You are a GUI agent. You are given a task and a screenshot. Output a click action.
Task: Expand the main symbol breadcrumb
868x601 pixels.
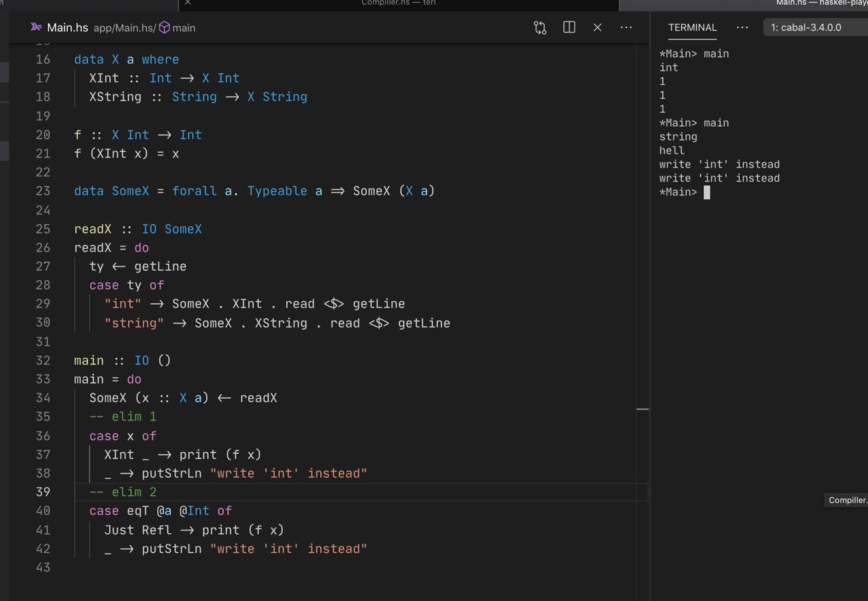(x=184, y=28)
